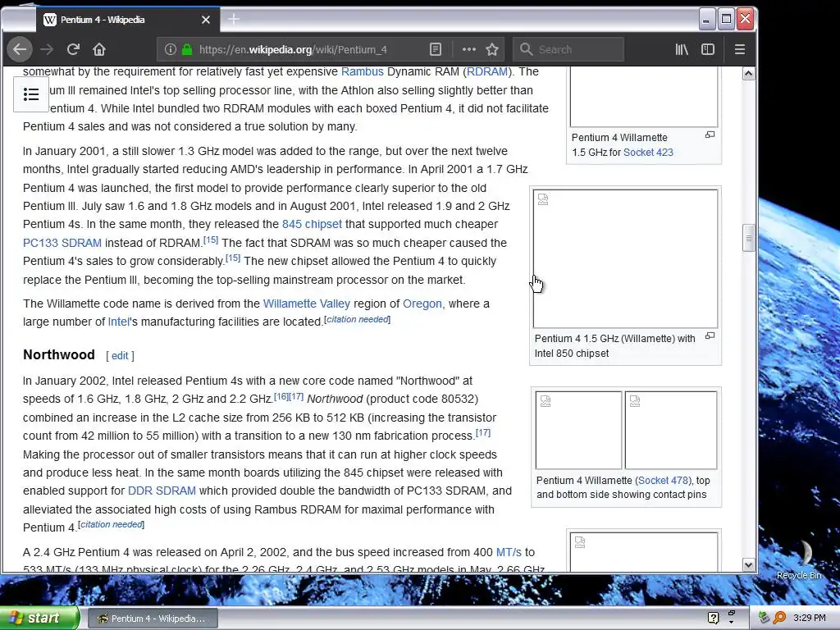Go back to the previous page
Screen dimensions: 840x630
(x=20, y=49)
